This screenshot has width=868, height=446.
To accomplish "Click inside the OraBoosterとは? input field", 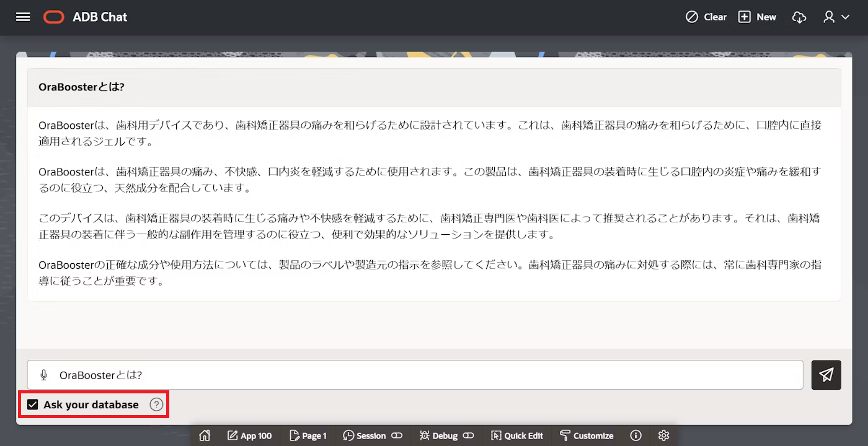I will (x=248, y=375).
